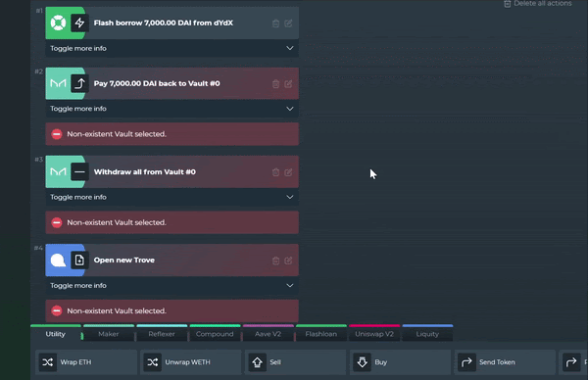
Task: Click the Wrap ETH shuffle icon
Action: coord(48,362)
